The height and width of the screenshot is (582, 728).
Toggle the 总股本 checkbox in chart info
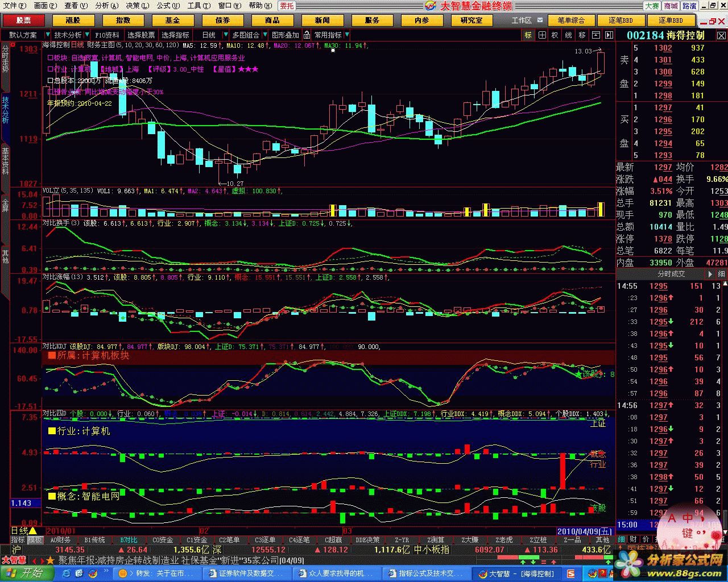point(50,81)
